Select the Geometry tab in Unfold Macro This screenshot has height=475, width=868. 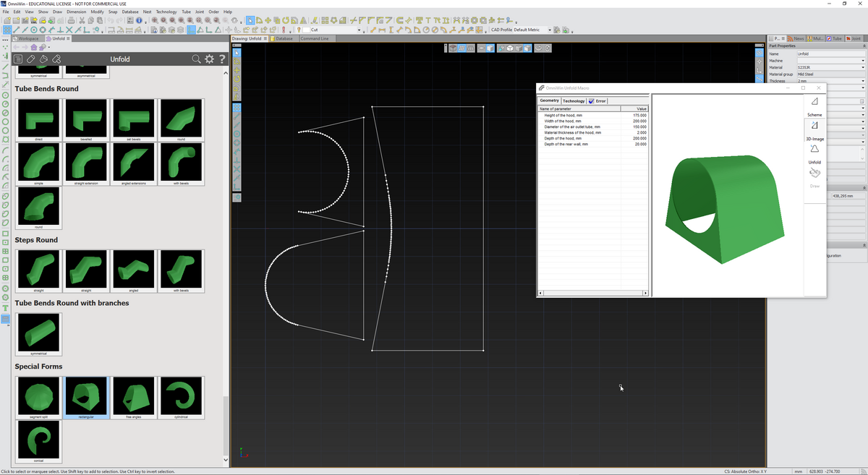pos(550,100)
